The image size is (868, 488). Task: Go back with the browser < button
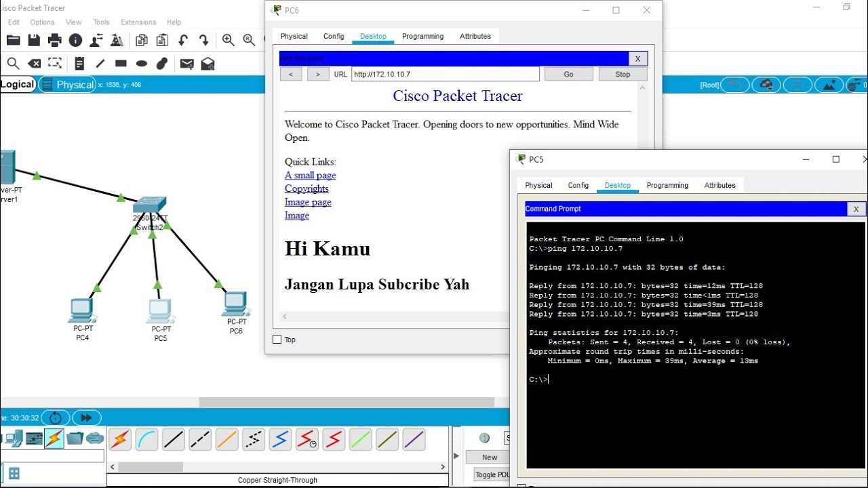point(291,74)
